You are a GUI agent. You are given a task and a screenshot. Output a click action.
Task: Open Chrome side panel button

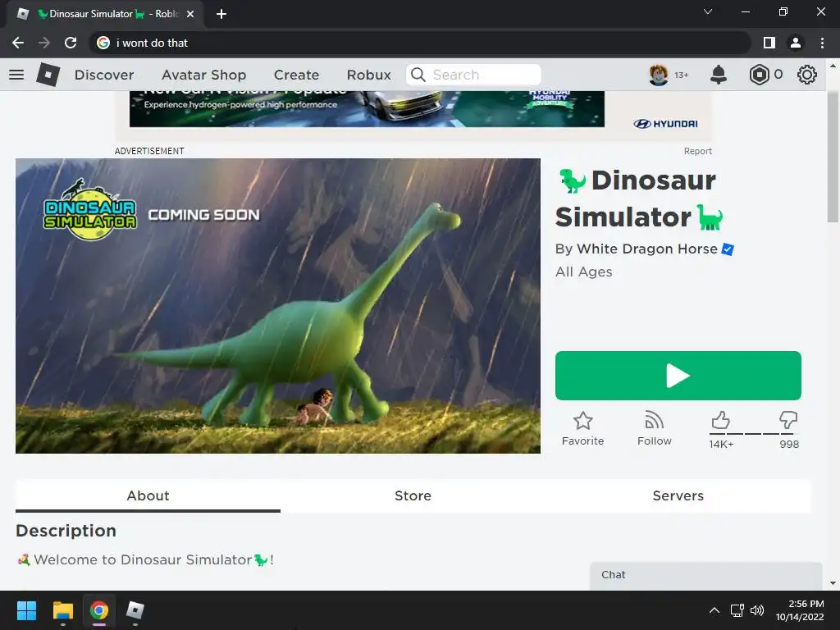click(x=769, y=43)
